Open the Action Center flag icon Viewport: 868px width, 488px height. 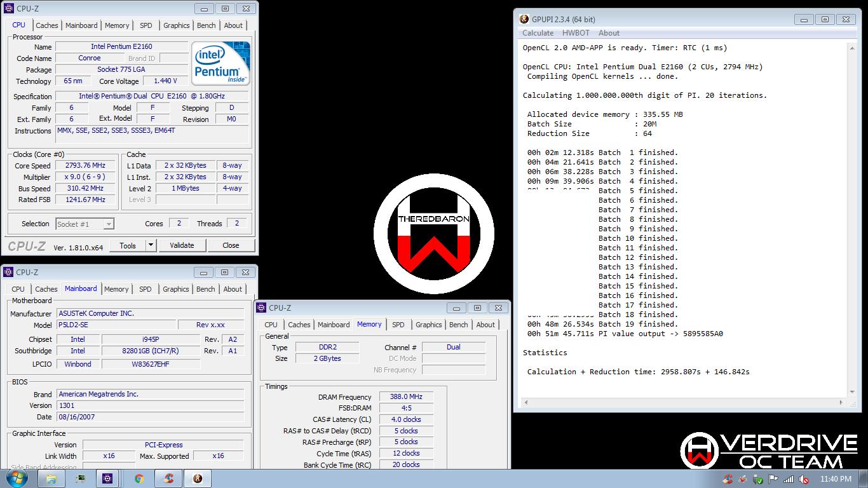click(773, 479)
